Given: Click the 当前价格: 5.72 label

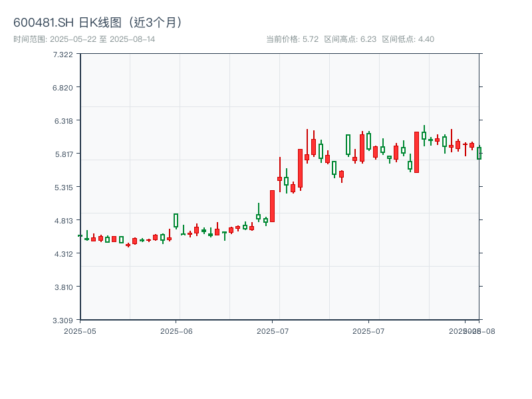Looking at the screenshot, I should pos(292,39).
